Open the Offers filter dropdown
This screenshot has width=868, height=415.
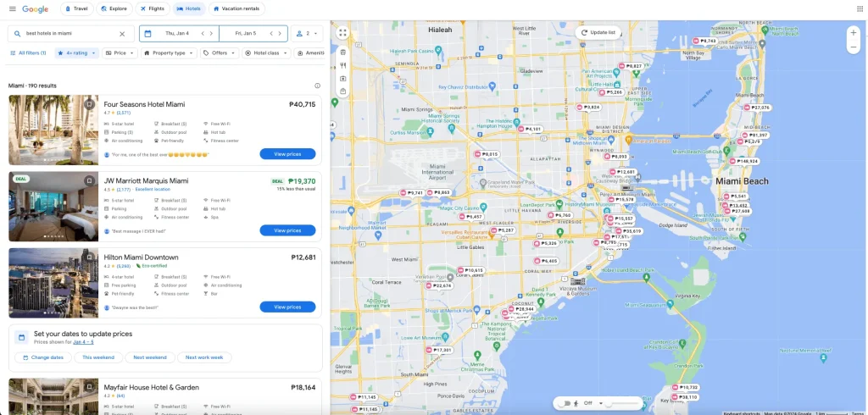[220, 53]
